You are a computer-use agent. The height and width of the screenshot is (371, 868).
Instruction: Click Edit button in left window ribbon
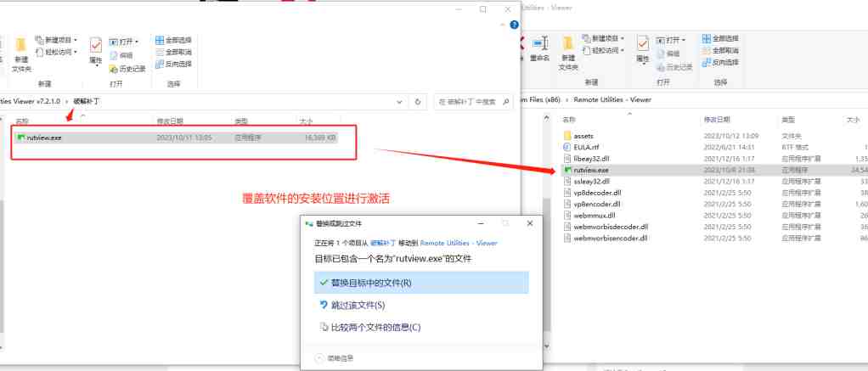(121, 55)
